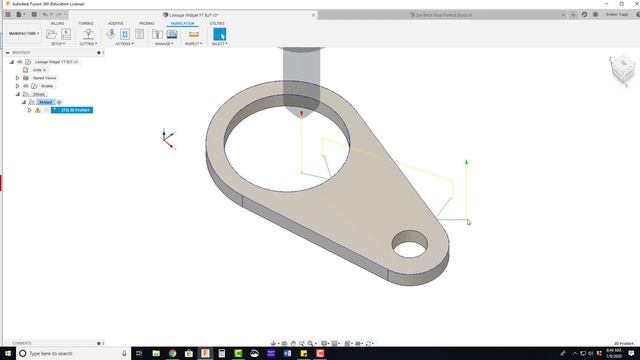Open the Windows Start menu
Screen dimensions: 640x360
pos(8,353)
